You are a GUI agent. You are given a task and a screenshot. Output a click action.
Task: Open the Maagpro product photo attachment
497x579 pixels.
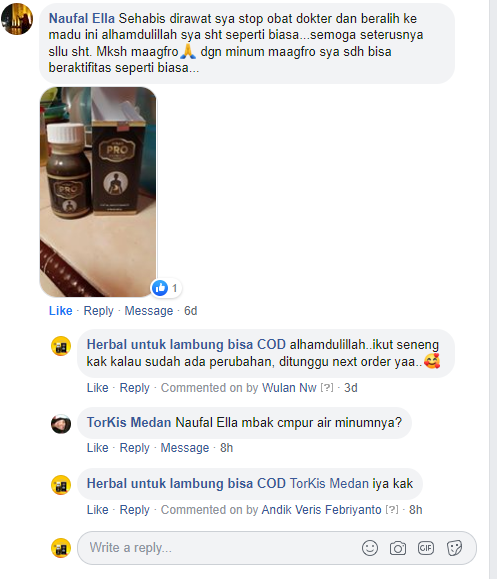point(98,192)
